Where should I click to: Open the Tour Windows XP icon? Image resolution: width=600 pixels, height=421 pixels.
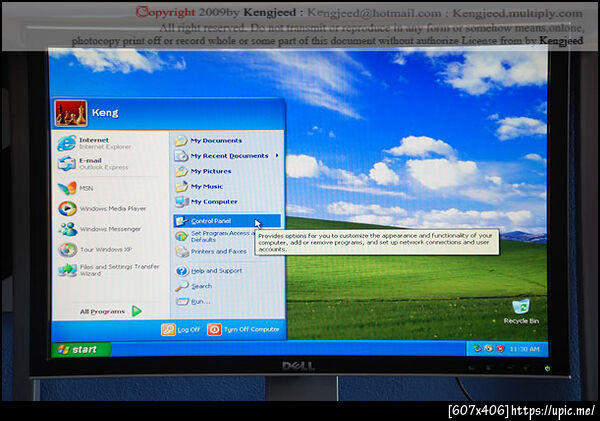[x=68, y=250]
